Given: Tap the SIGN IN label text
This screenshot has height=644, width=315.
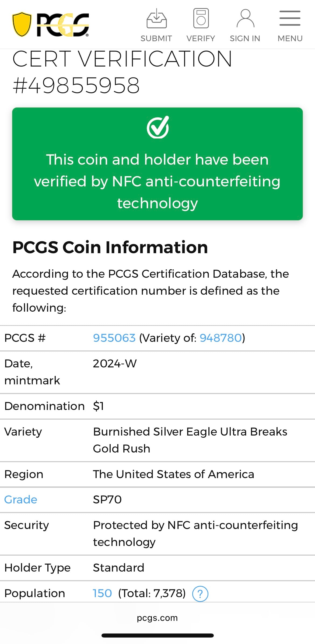Looking at the screenshot, I should [x=245, y=39].
